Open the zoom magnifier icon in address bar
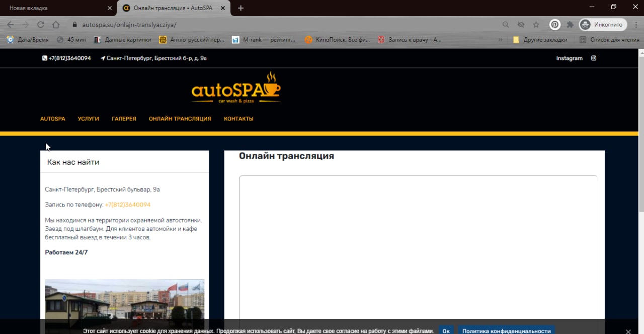644x334 pixels. tap(506, 24)
